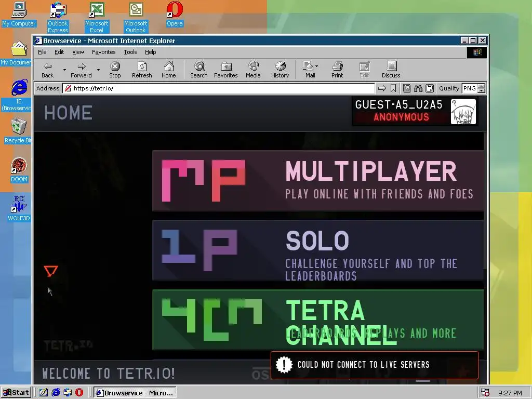
Task: Open the Edit menu
Action: [59, 52]
